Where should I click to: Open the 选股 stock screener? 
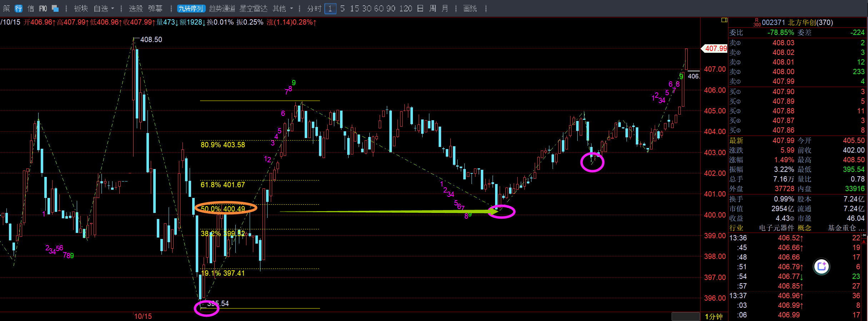[136, 9]
